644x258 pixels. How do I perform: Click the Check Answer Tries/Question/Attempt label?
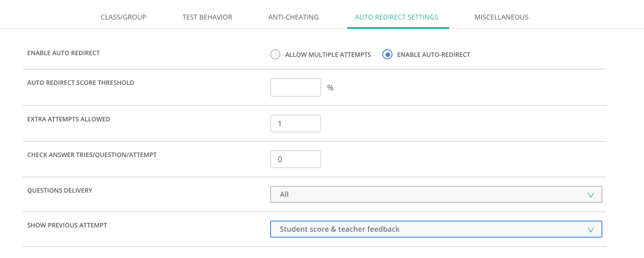tap(92, 155)
